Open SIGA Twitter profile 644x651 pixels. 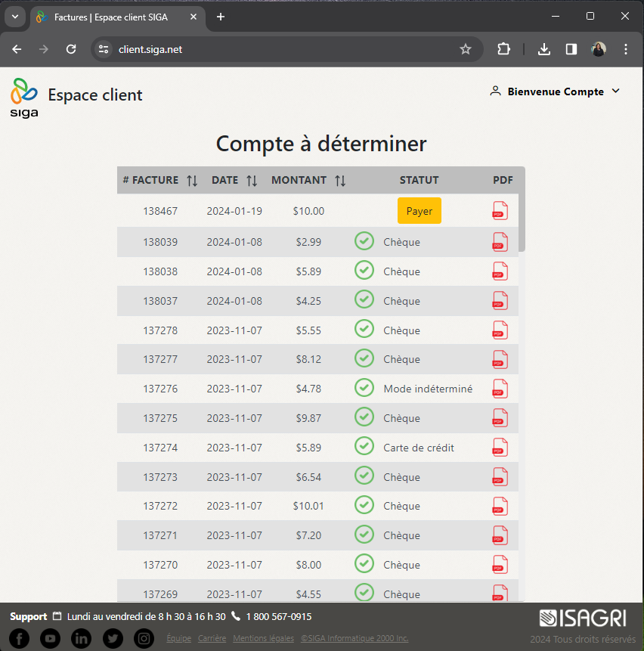tap(113, 638)
